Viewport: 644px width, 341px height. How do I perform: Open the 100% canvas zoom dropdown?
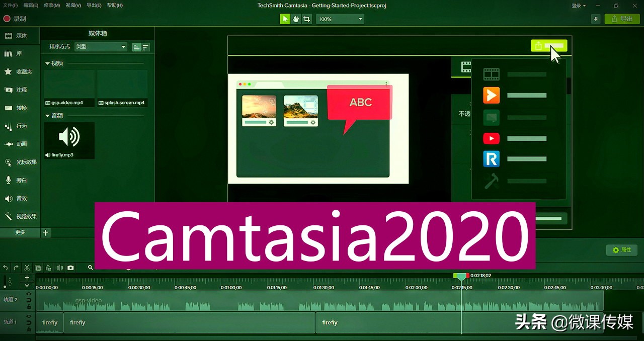coord(340,19)
